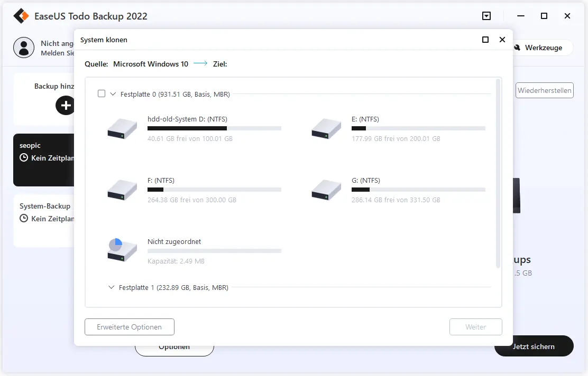The width and height of the screenshot is (588, 376).
Task: Click the EaseUS logo icon
Action: click(21, 16)
